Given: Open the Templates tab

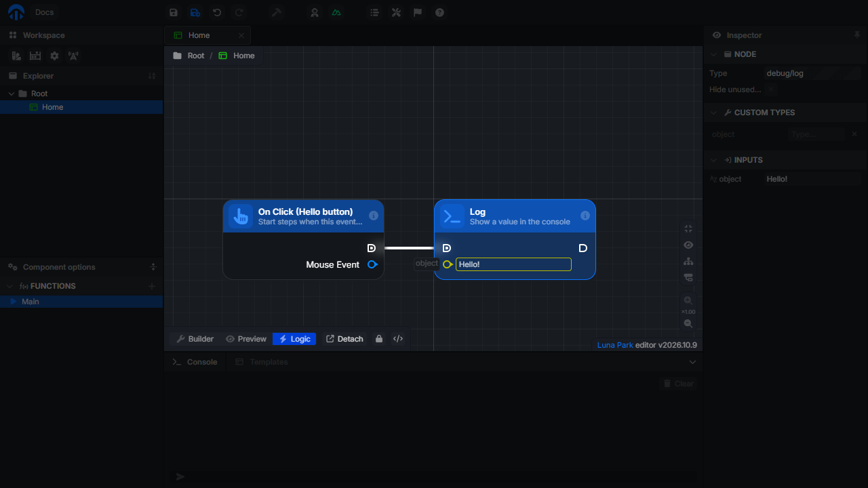Looking at the screenshot, I should 262,362.
